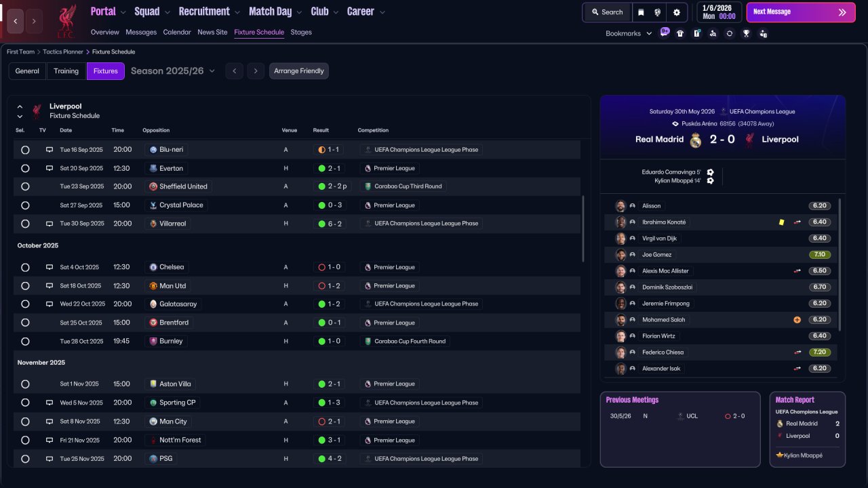Open the settings gear icon

[x=676, y=12]
